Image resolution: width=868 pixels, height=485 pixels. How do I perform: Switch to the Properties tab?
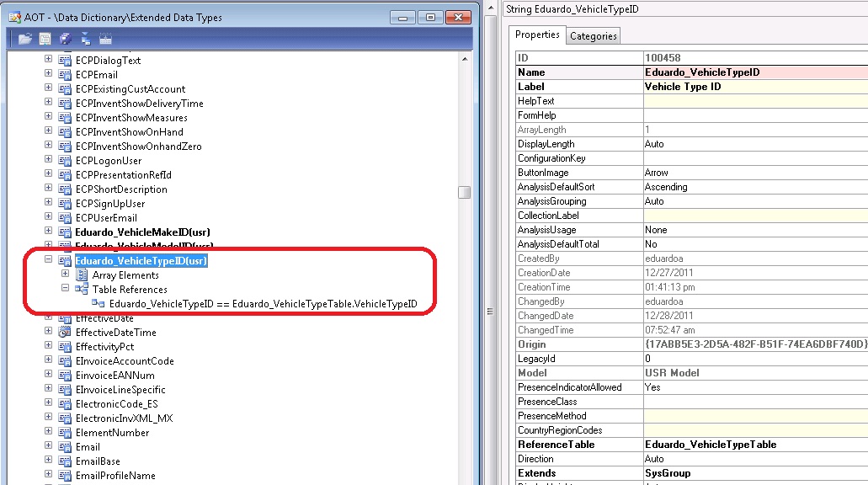coord(537,35)
